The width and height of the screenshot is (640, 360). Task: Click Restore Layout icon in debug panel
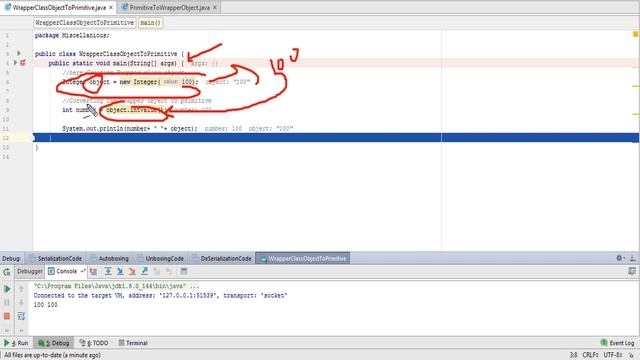pos(632,271)
